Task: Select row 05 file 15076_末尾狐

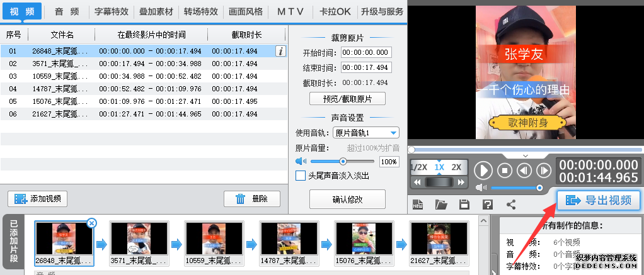Action: (143, 101)
